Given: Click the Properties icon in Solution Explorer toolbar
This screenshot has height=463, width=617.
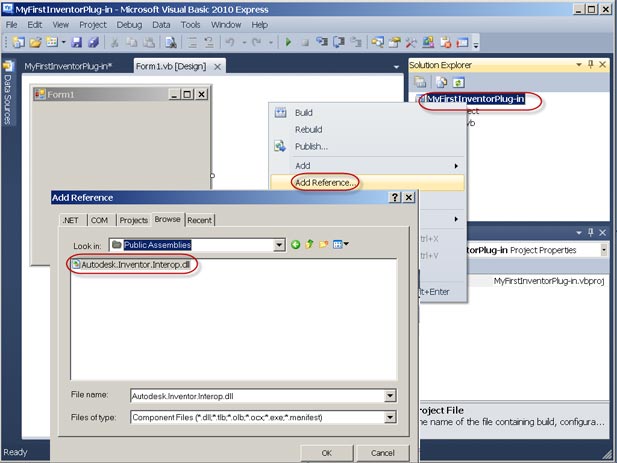Looking at the screenshot, I should (x=421, y=82).
